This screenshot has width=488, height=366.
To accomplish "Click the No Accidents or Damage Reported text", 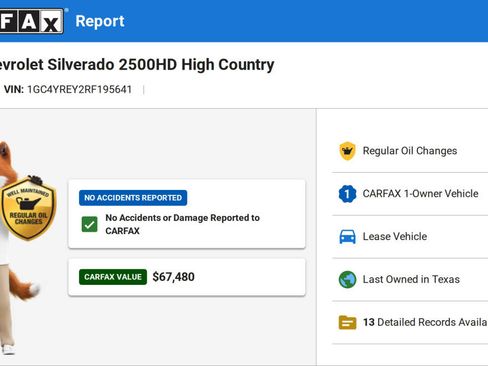I will (182, 224).
